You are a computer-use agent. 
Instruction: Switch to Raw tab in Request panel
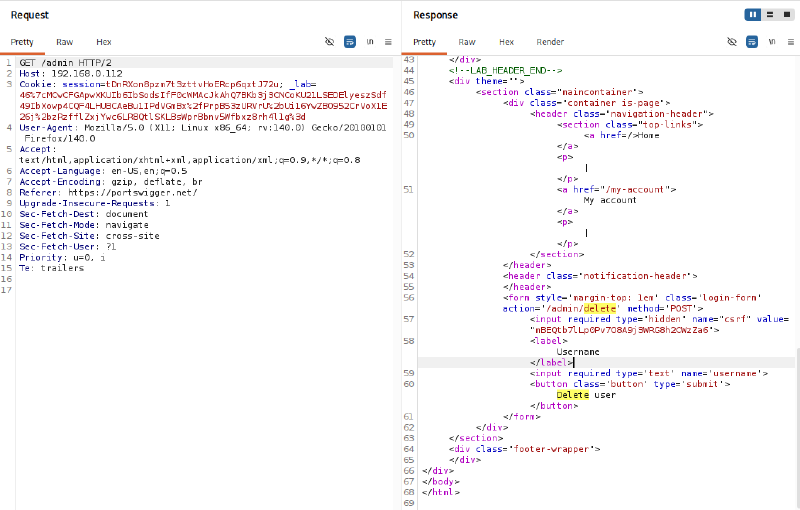tap(65, 42)
